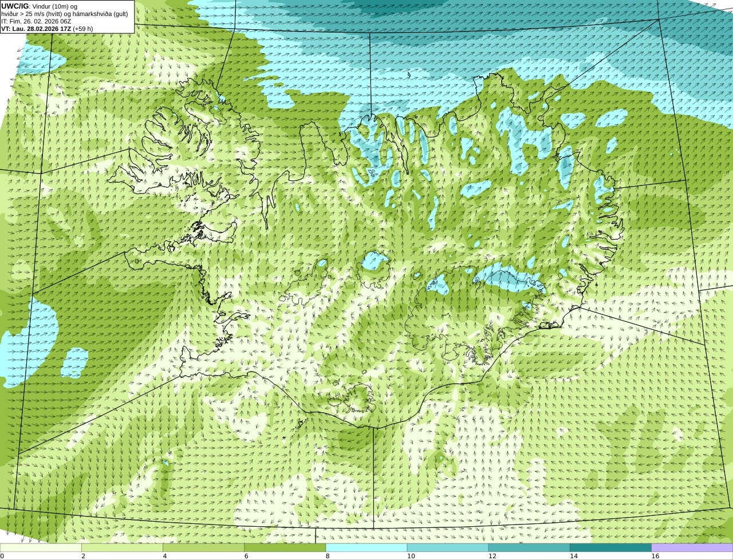733x560 pixels.
Task: Click the title text 'UWC/IG: Vindur (10m) og'
Action: point(39,6)
